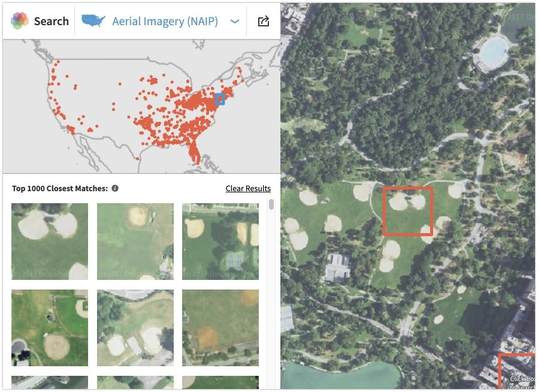Image resolution: width=538 pixels, height=392 pixels.
Task: Open the match thumbnail showing tennis courts
Action: pyautogui.click(x=220, y=242)
